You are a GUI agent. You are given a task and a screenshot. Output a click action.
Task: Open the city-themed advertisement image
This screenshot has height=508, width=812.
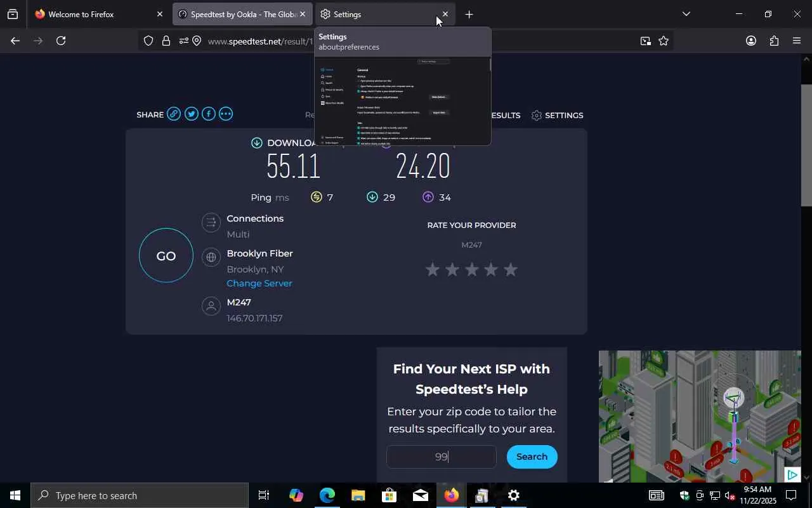(700, 416)
